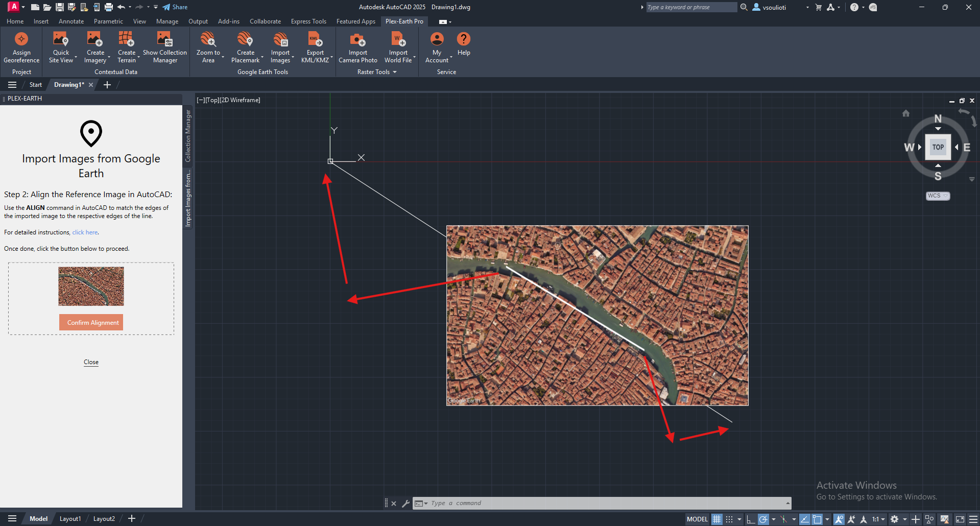Screen dimensions: 980x526
Task: Save the drawing with the Save icon
Action: (x=60, y=7)
